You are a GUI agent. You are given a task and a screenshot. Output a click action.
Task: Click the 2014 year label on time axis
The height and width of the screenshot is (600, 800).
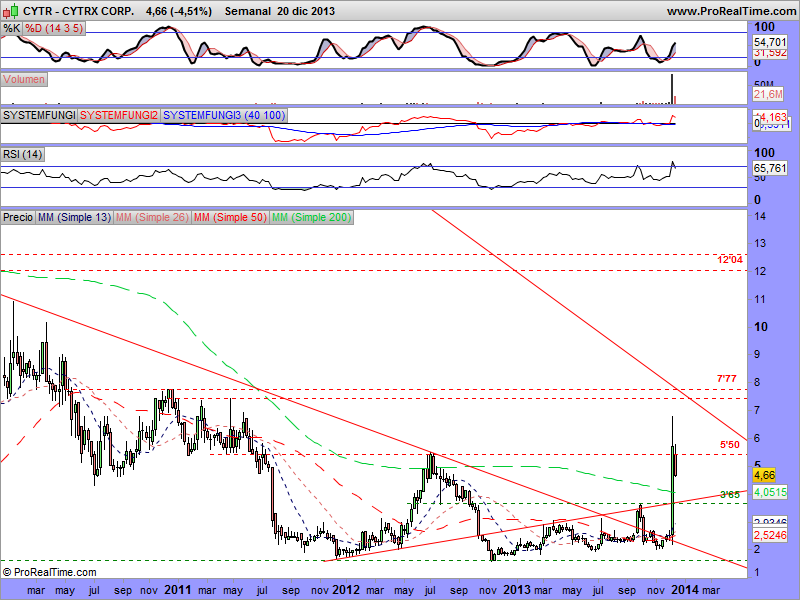[x=685, y=590]
